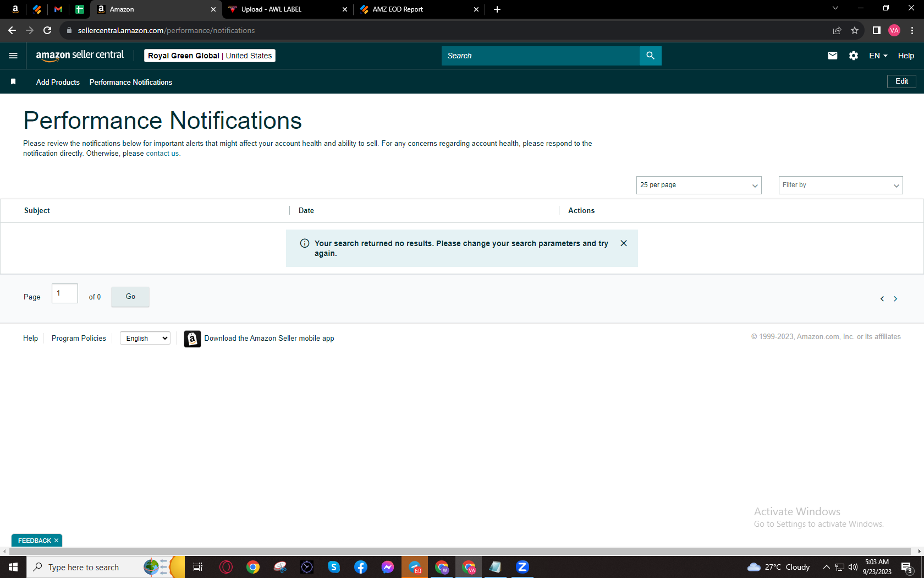Open the settings gear menu
924x578 pixels.
click(x=854, y=56)
